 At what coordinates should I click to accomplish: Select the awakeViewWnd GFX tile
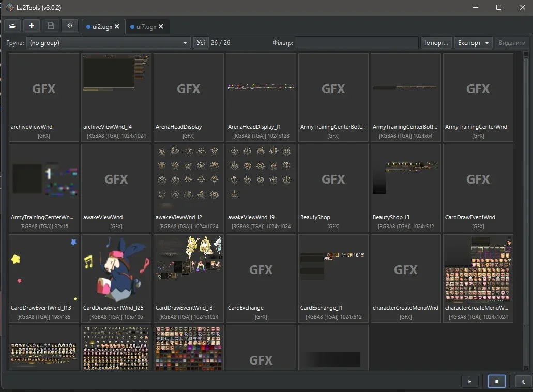click(116, 188)
